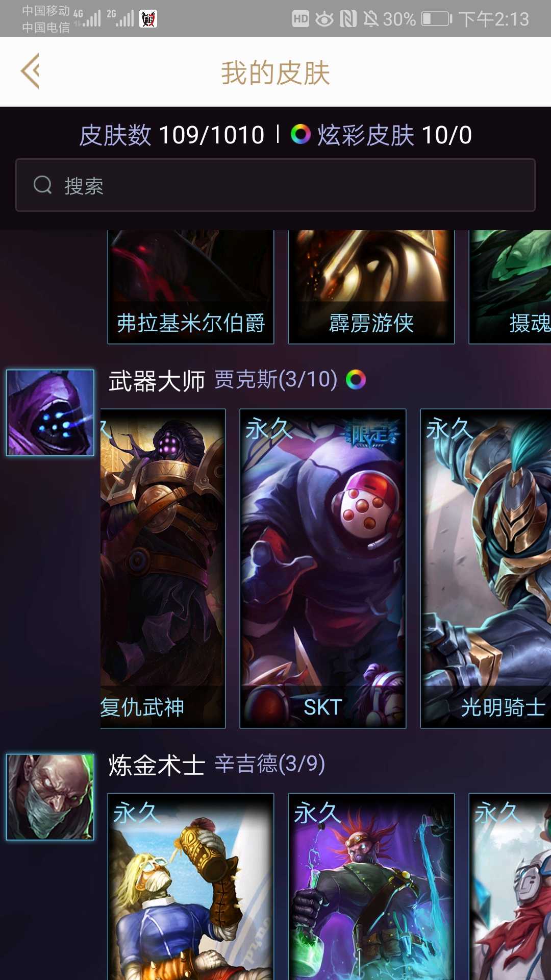The height and width of the screenshot is (980, 551).
Task: Open Singed champion portrait icon
Action: point(50,797)
